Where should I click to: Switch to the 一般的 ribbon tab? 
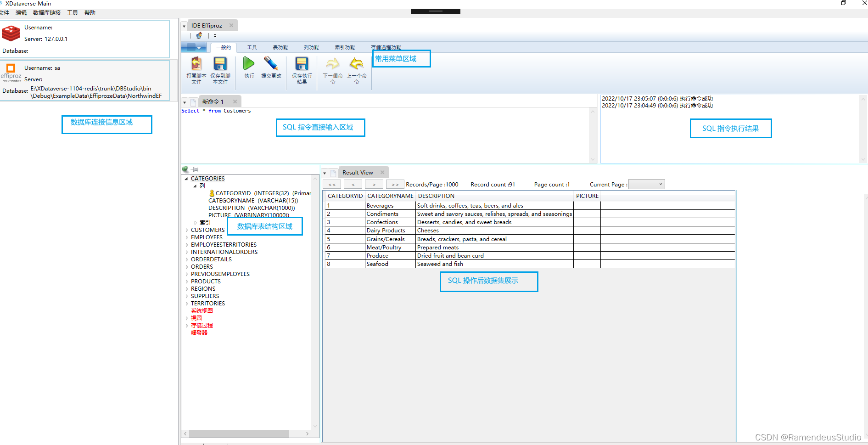(224, 47)
